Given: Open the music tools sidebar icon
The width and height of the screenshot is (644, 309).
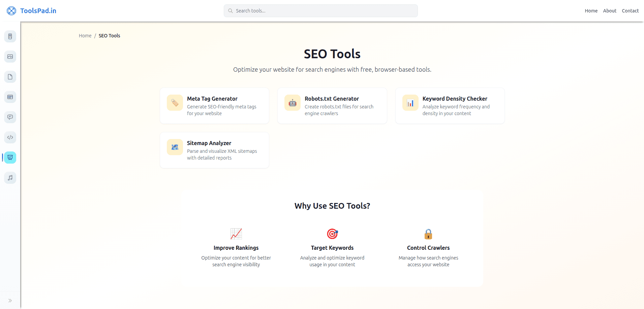Looking at the screenshot, I should pos(10,178).
